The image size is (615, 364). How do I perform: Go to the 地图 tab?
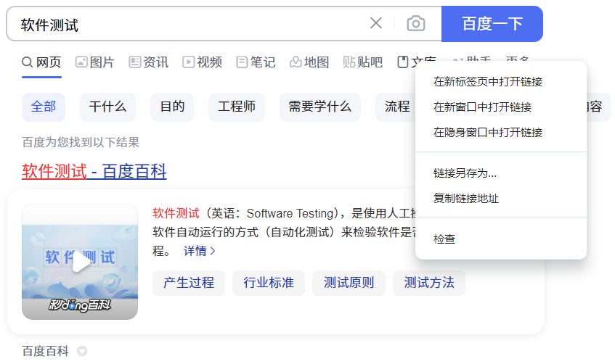tap(309, 62)
